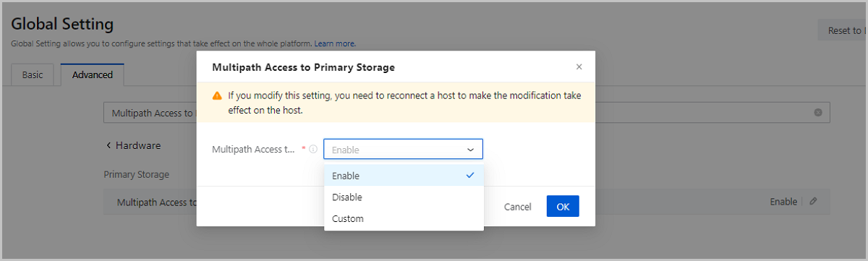Image resolution: width=868 pixels, height=261 pixels.
Task: Switch to the Basic tab
Action: [x=33, y=75]
